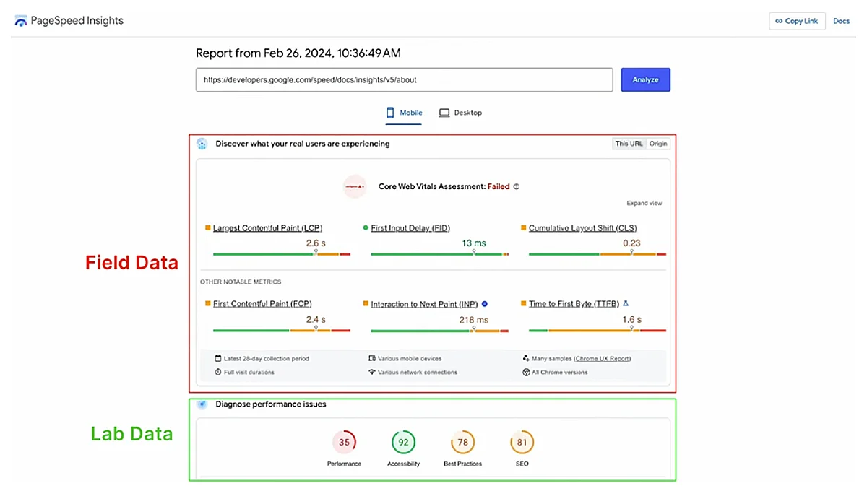Expand view of Core Web Vitals
The width and height of the screenshot is (867, 504).
pos(644,204)
